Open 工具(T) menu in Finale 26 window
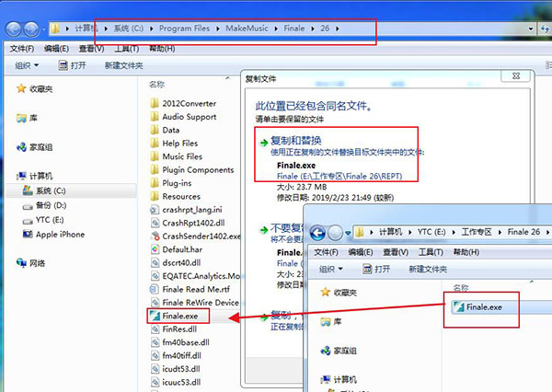The height and width of the screenshot is (392, 552). pos(431,252)
